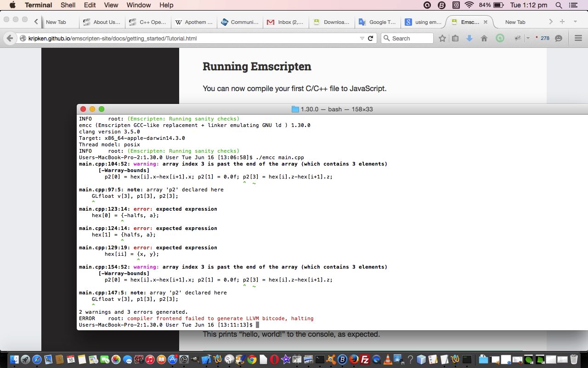Screen dimensions: 588x368
Task: Open the Window menu
Action: point(139,5)
